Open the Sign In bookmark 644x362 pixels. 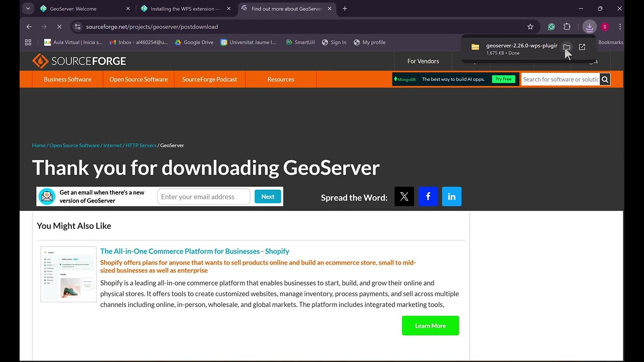(x=334, y=42)
